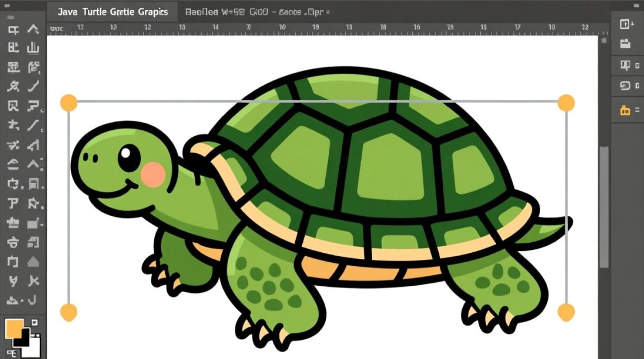Select the solid pentagon-shaped tool in left toolbar
This screenshot has width=644, height=359.
coord(33,262)
